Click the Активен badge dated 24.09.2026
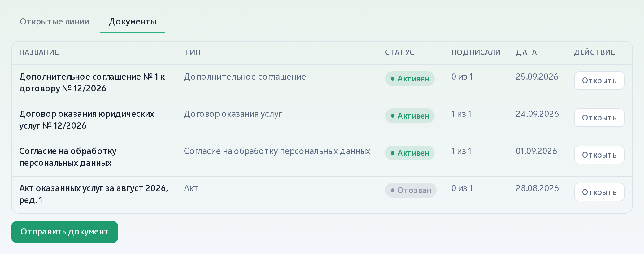Viewport: 644px width, 254px height. (410, 116)
